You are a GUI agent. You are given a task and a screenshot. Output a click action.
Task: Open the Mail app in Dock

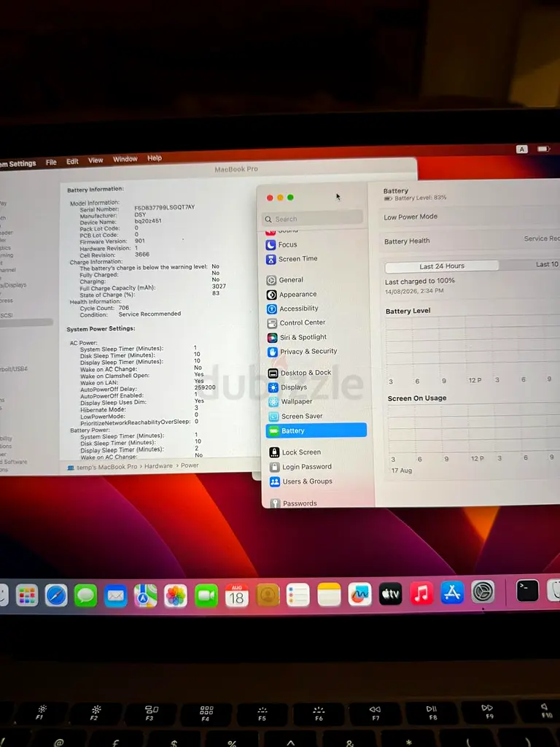[115, 595]
